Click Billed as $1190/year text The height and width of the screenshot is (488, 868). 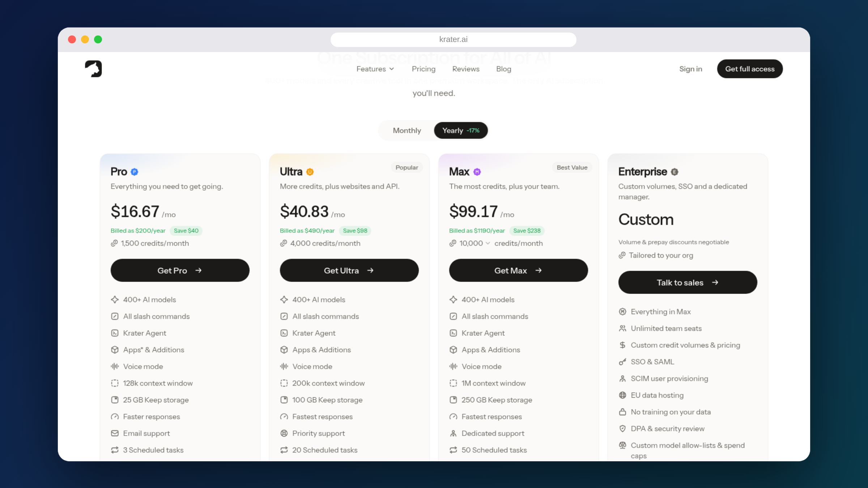point(477,231)
